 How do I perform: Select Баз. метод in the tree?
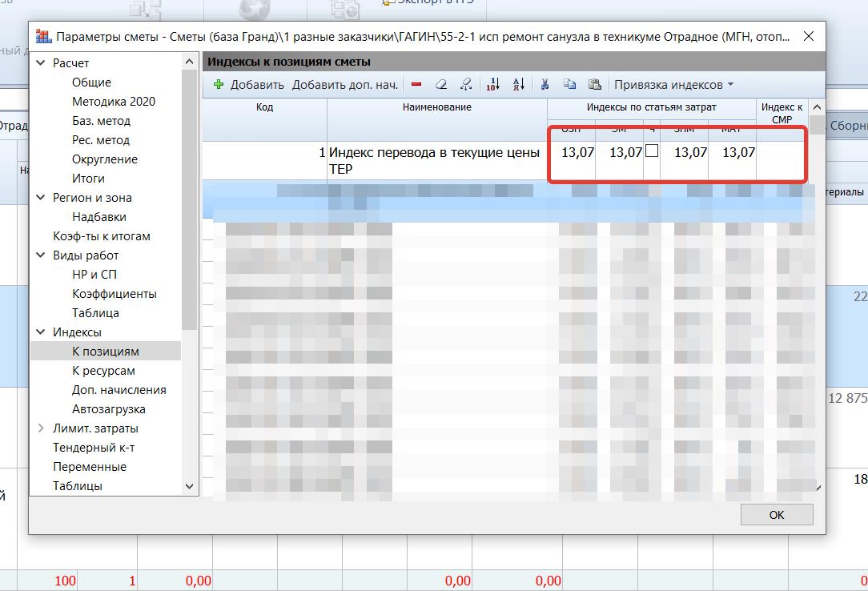[x=102, y=121]
